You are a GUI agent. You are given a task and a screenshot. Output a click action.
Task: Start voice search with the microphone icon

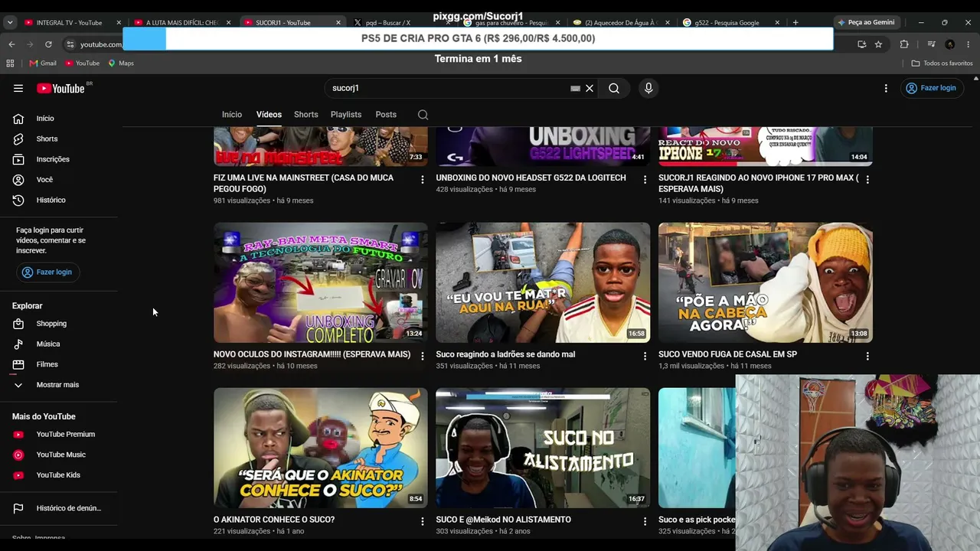648,88
